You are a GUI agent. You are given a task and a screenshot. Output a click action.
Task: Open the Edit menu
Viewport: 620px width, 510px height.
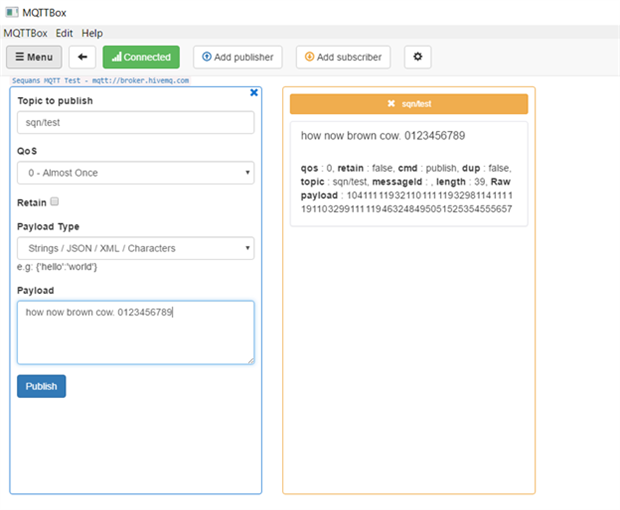(x=64, y=33)
